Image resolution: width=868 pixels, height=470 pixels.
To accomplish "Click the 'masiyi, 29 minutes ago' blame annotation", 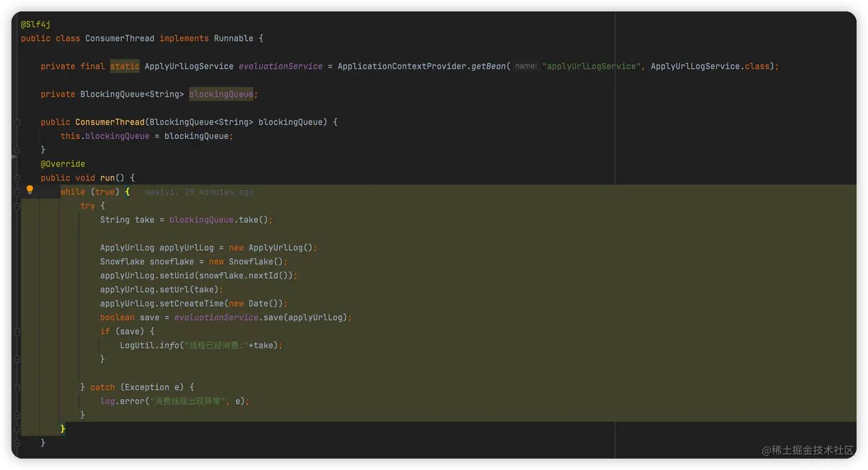I will coord(199,192).
